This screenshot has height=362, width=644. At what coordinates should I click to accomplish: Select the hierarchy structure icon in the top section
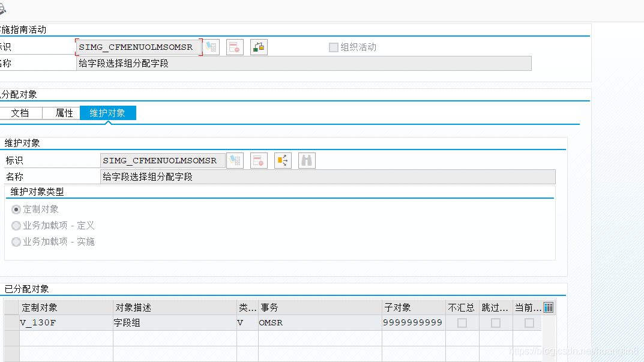(x=258, y=47)
